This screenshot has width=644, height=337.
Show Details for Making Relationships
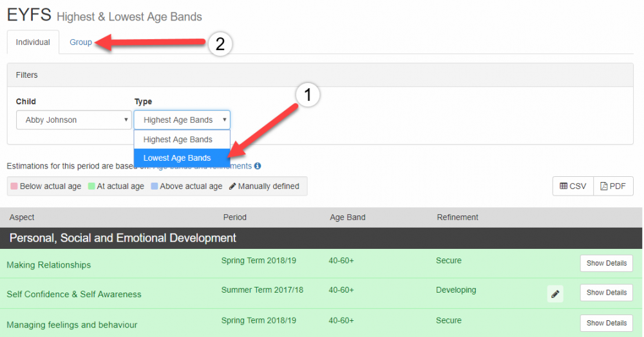click(x=606, y=264)
